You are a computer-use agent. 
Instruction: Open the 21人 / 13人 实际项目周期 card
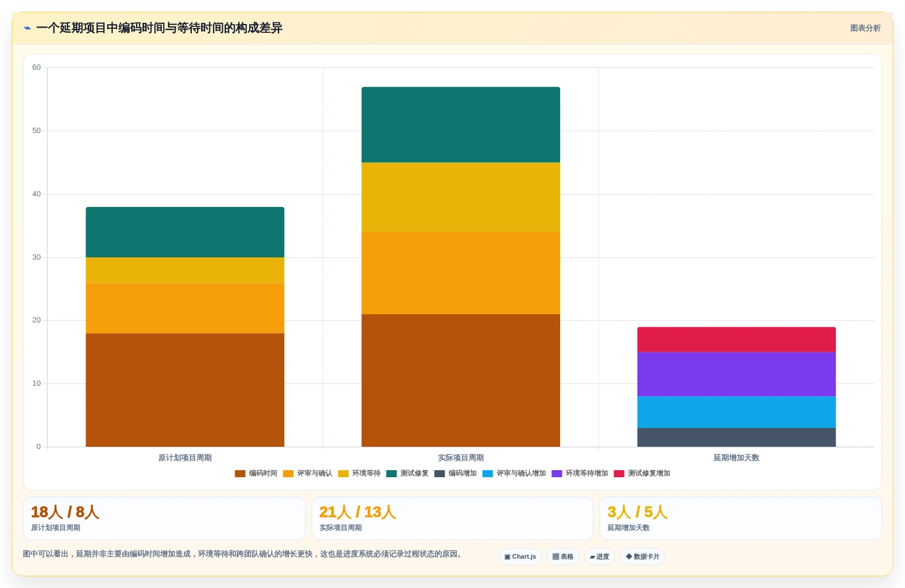click(452, 518)
